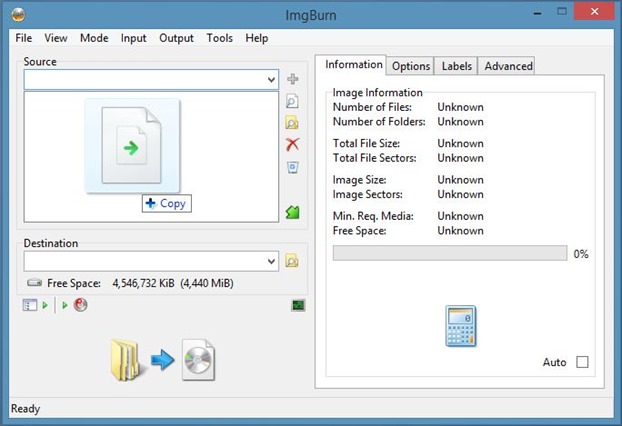Image resolution: width=622 pixels, height=426 pixels.
Task: Open the Help menu
Action: click(257, 38)
